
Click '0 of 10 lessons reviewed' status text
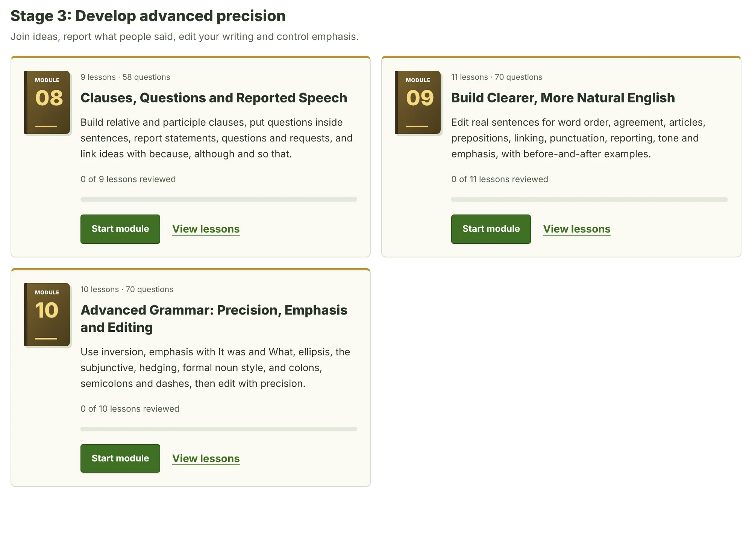click(130, 409)
